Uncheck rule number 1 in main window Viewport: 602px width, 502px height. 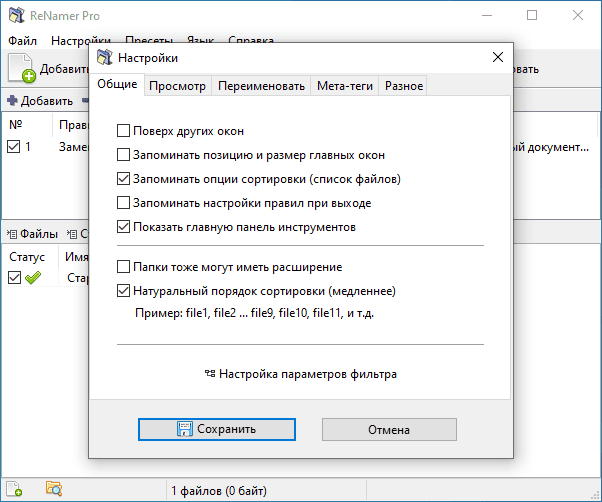click(x=13, y=147)
